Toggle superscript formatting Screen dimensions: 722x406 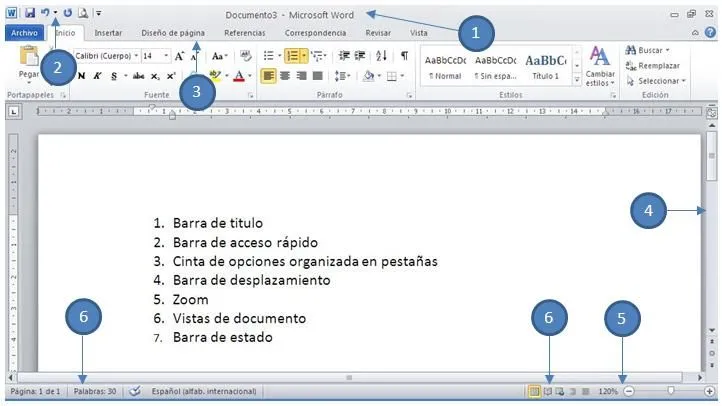(x=171, y=76)
